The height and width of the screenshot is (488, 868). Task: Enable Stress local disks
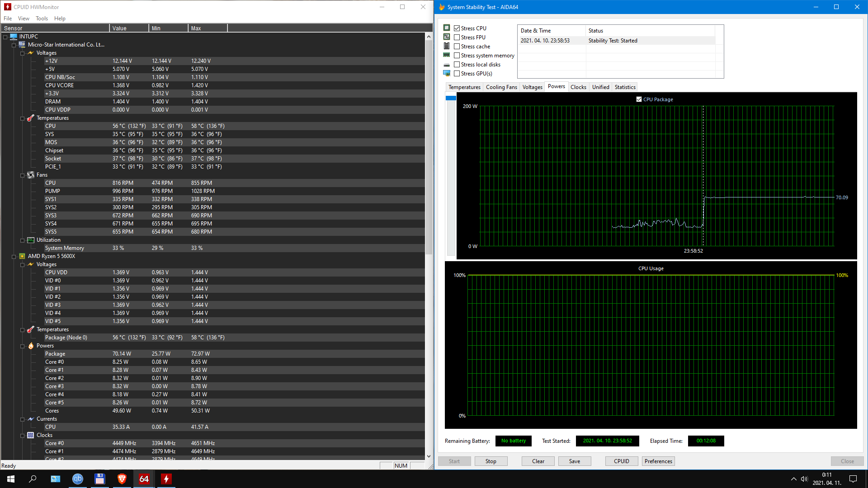[x=457, y=65]
